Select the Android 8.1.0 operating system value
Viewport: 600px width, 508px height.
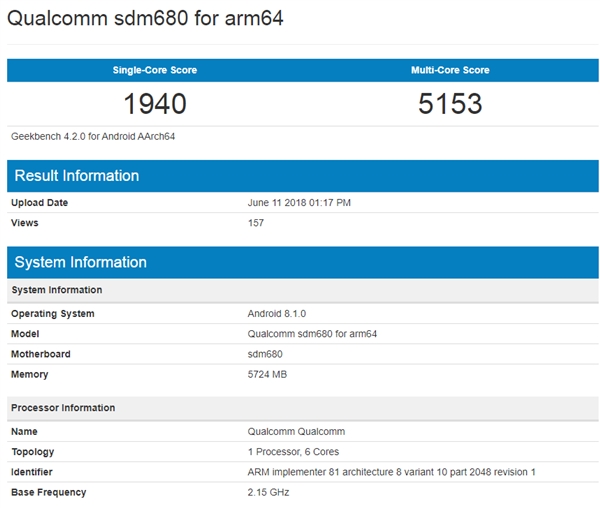[x=276, y=314]
